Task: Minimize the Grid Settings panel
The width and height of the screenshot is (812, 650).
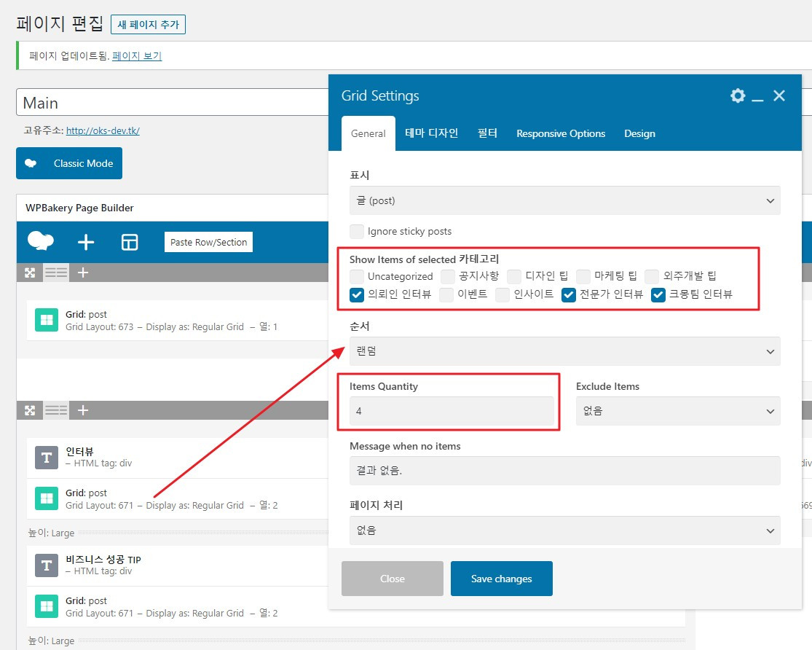Action: 757,100
